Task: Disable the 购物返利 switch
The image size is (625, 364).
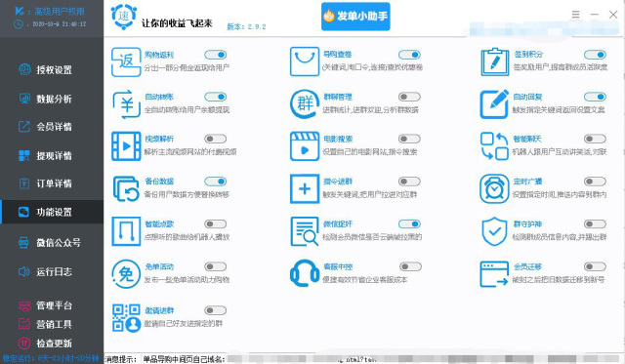Action: [216, 55]
